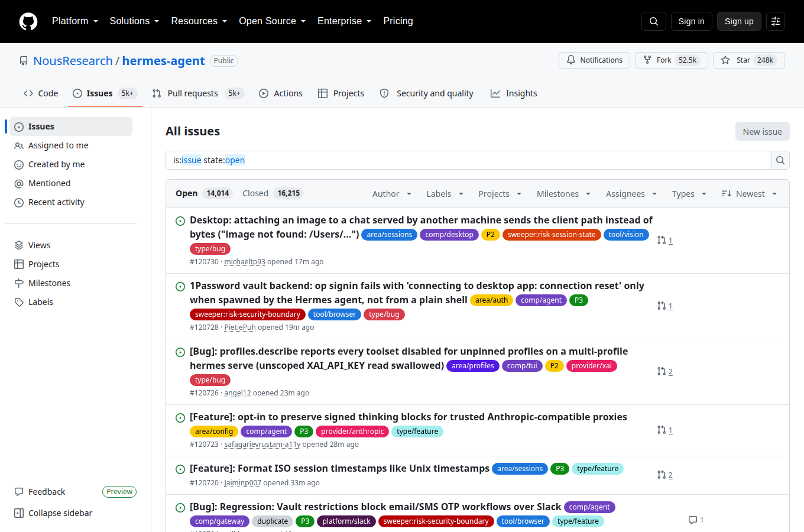The width and height of the screenshot is (804, 532).
Task: Open the Projects repository tab
Action: pyautogui.click(x=341, y=93)
